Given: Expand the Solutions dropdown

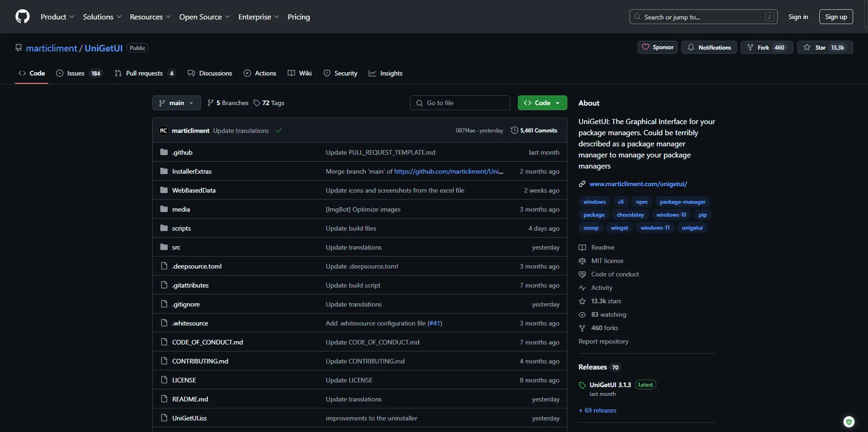Looking at the screenshot, I should [x=102, y=17].
